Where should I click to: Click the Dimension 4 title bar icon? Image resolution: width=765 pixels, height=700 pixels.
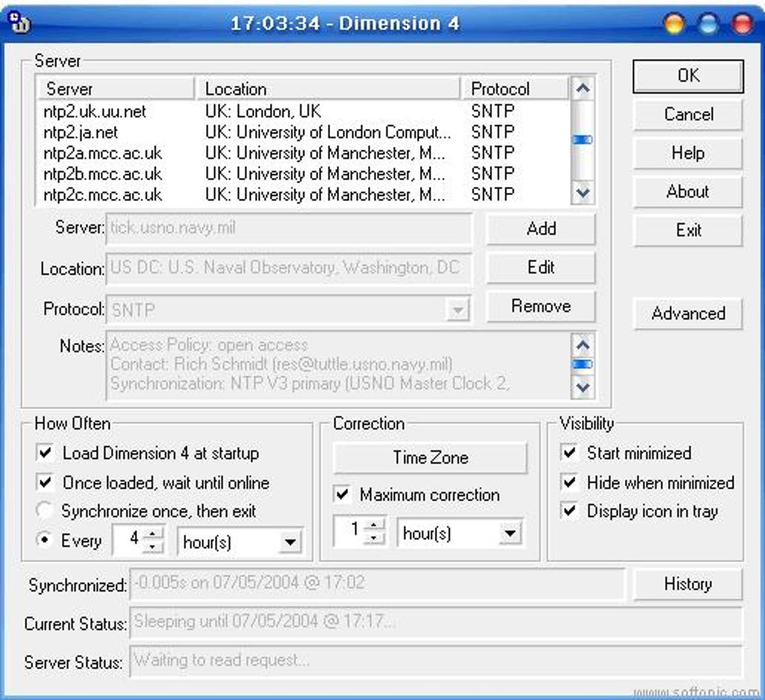pyautogui.click(x=19, y=23)
